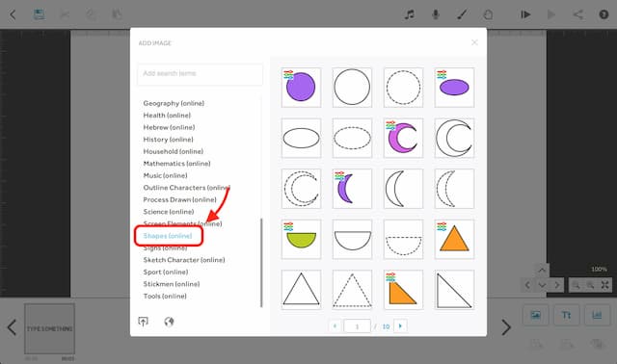Click the timeline left arrow
Viewport: 617px width, 364px height.
(12, 327)
